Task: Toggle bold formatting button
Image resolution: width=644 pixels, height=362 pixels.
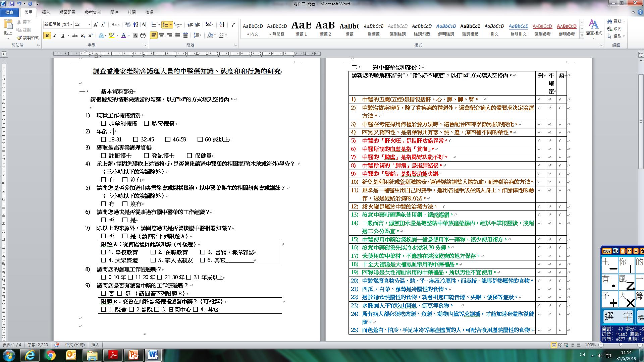Action: 47,36
